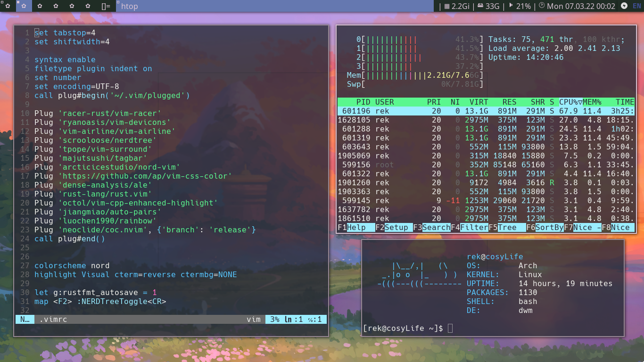Click the NERDTreeToggle map line

tap(100, 301)
